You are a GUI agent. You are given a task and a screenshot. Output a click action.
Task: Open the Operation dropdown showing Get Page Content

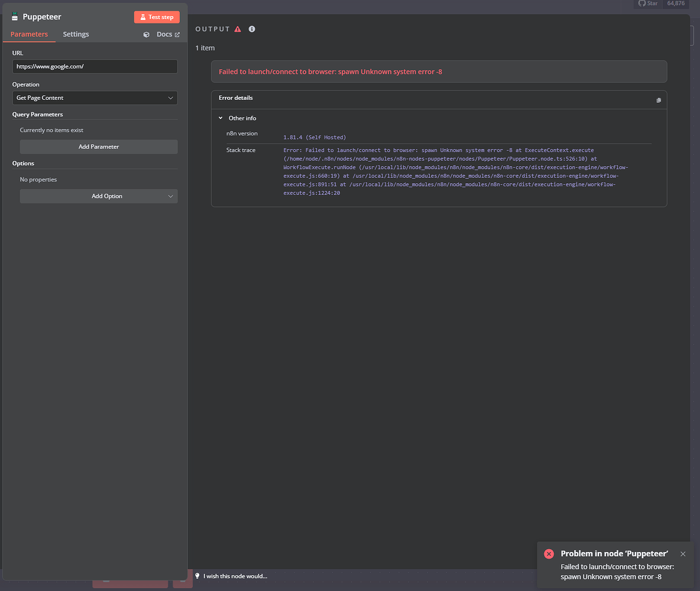(95, 98)
